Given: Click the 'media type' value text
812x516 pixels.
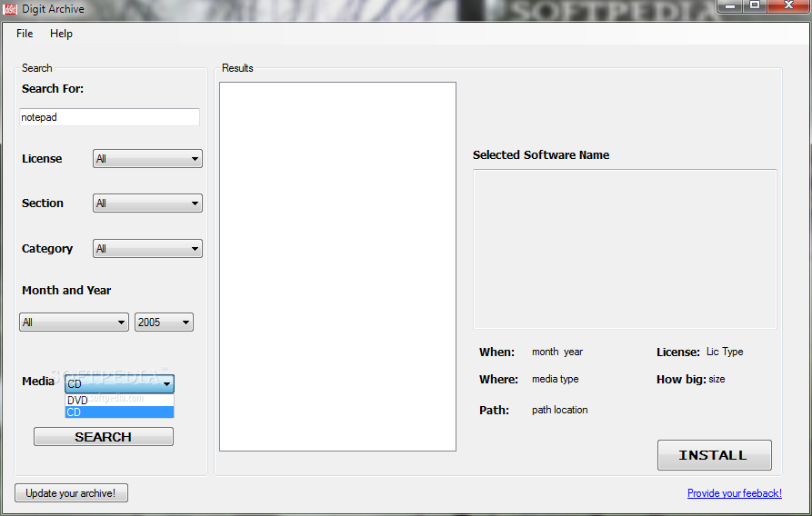Looking at the screenshot, I should pos(556,380).
